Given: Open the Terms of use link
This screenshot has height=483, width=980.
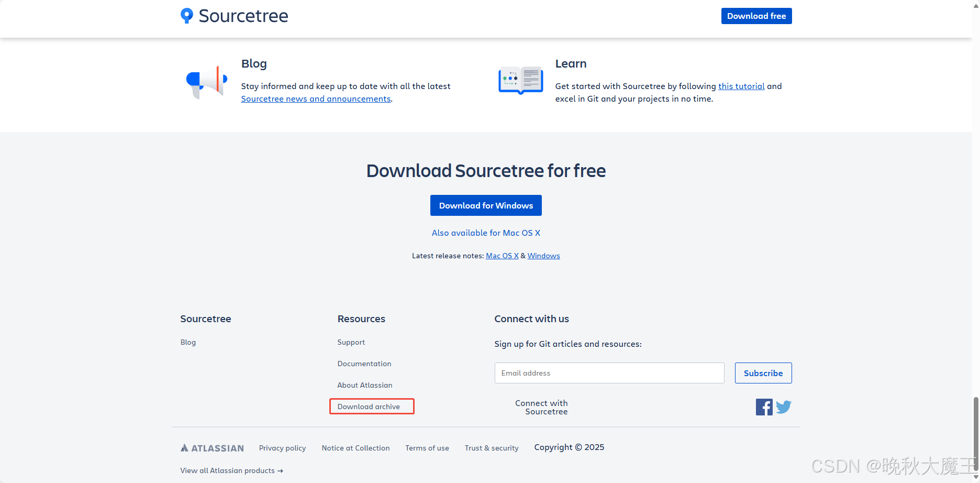Looking at the screenshot, I should point(427,448).
